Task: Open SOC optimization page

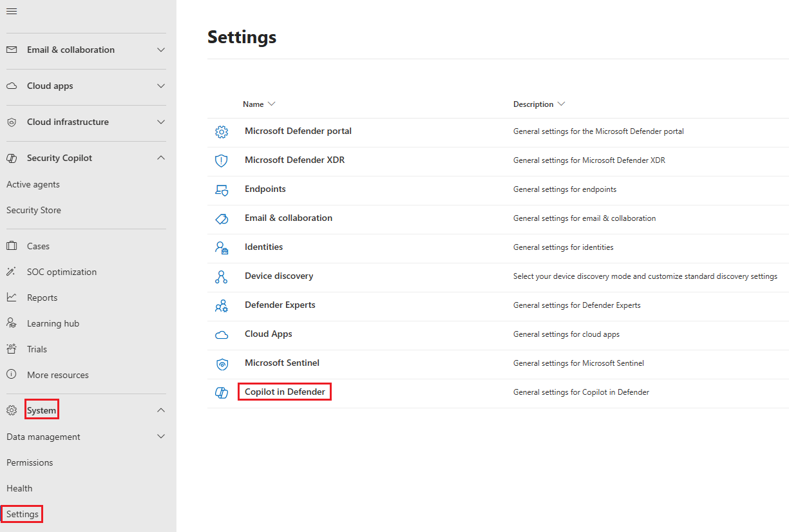Action: click(62, 272)
